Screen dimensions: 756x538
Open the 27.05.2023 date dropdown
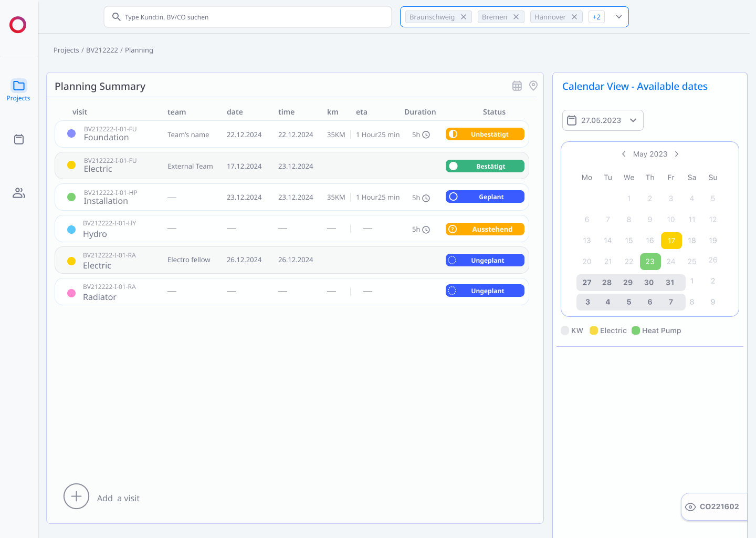click(603, 120)
